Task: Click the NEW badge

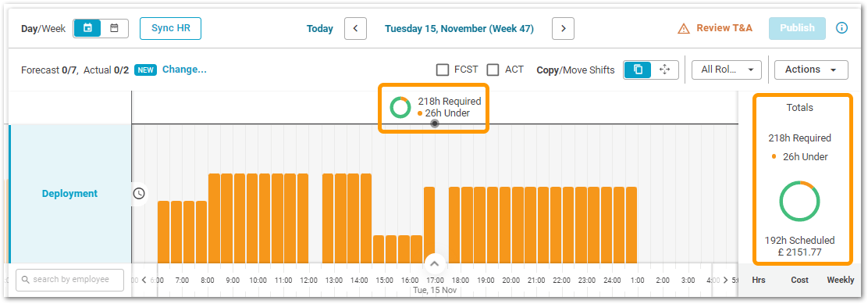Action: (146, 70)
